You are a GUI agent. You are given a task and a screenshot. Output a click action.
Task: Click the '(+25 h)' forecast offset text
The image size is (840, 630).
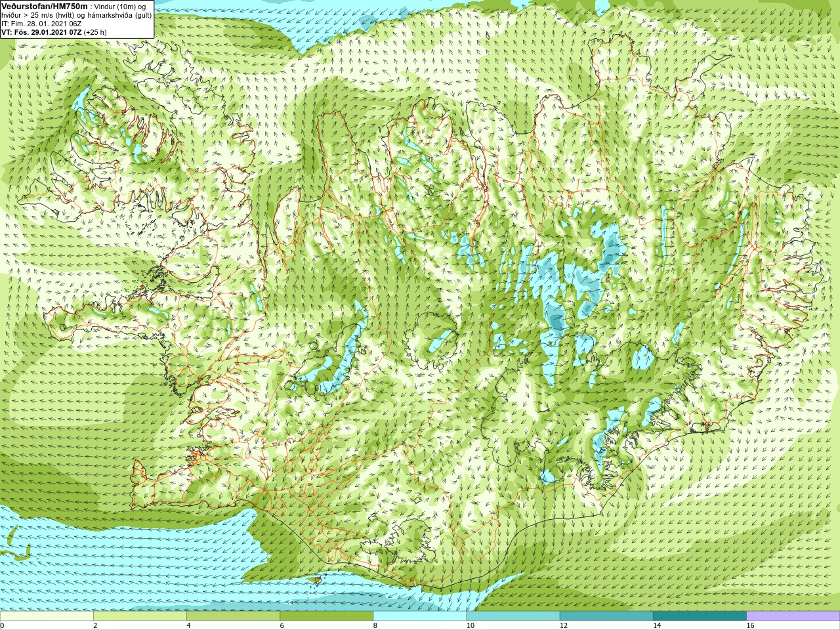click(95, 32)
